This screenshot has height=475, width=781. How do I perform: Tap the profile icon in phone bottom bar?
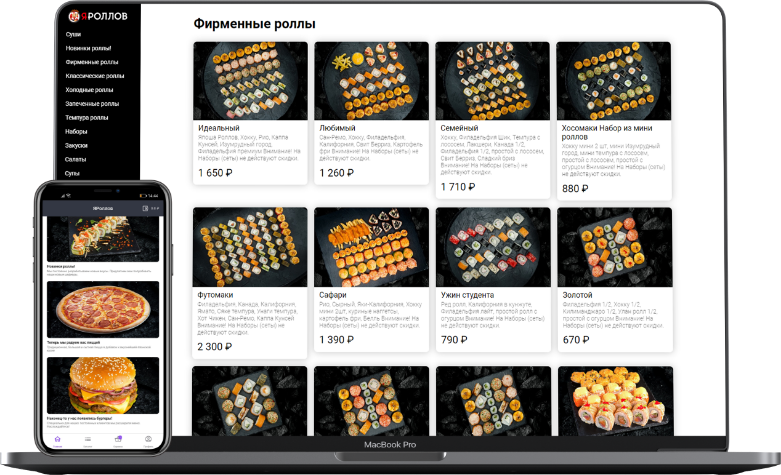(148, 439)
